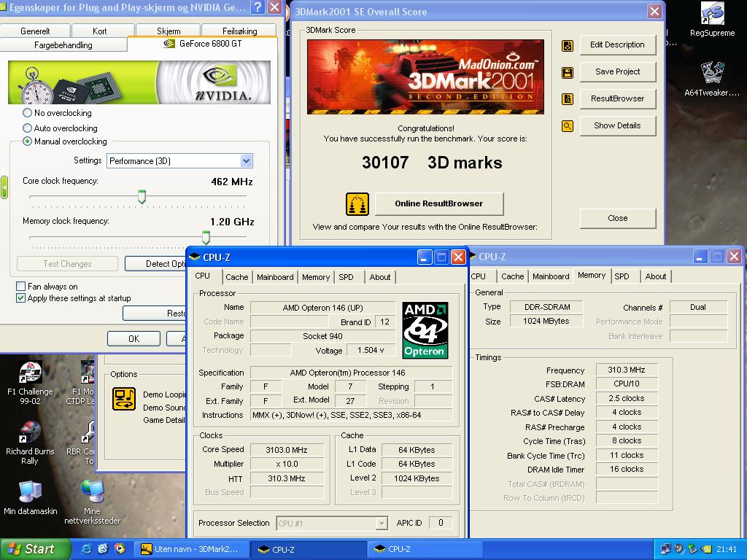This screenshot has width=747, height=560.
Task: Adjust the Core clock frequency slider
Action: pyautogui.click(x=142, y=197)
